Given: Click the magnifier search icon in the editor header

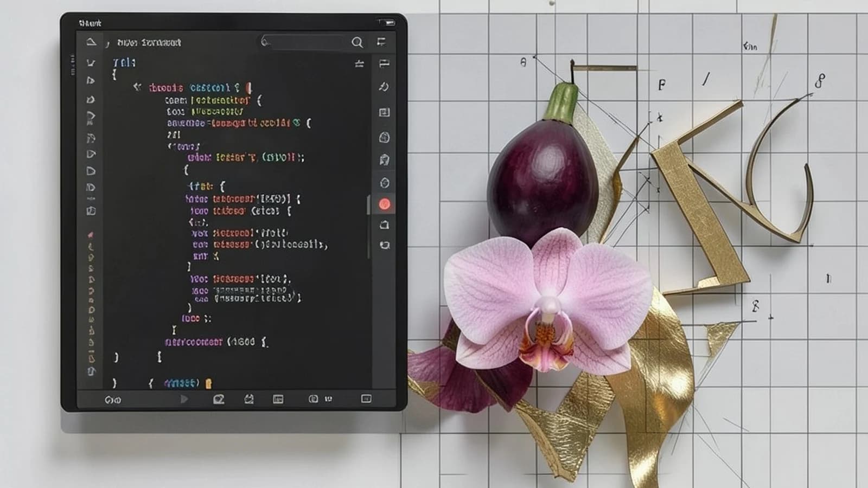Looking at the screenshot, I should pyautogui.click(x=357, y=42).
